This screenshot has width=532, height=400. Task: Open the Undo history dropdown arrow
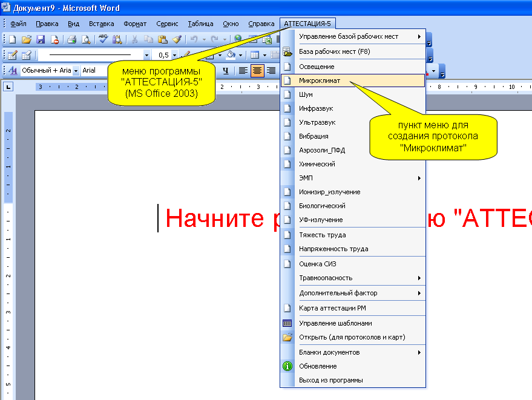[204, 40]
